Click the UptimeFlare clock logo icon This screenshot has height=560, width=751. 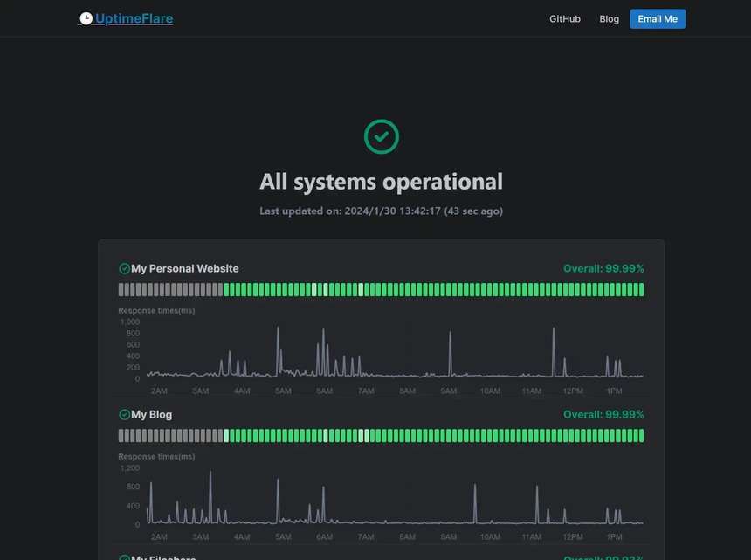point(86,18)
